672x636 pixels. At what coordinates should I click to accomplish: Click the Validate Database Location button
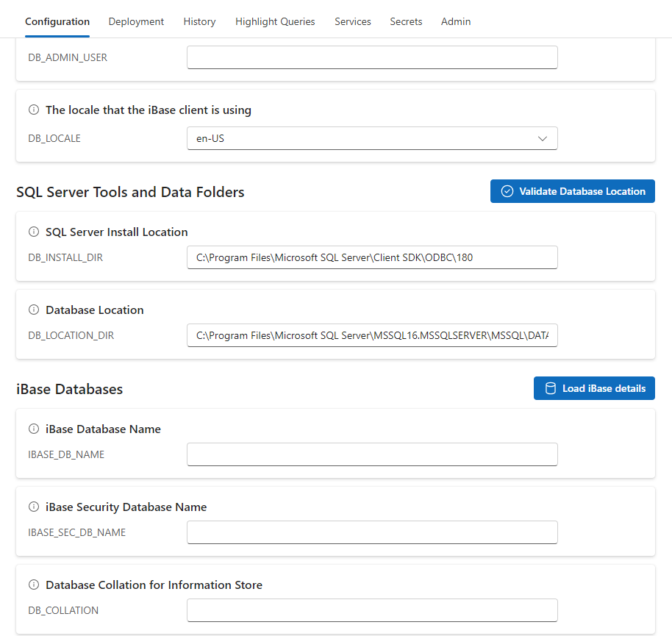click(573, 191)
